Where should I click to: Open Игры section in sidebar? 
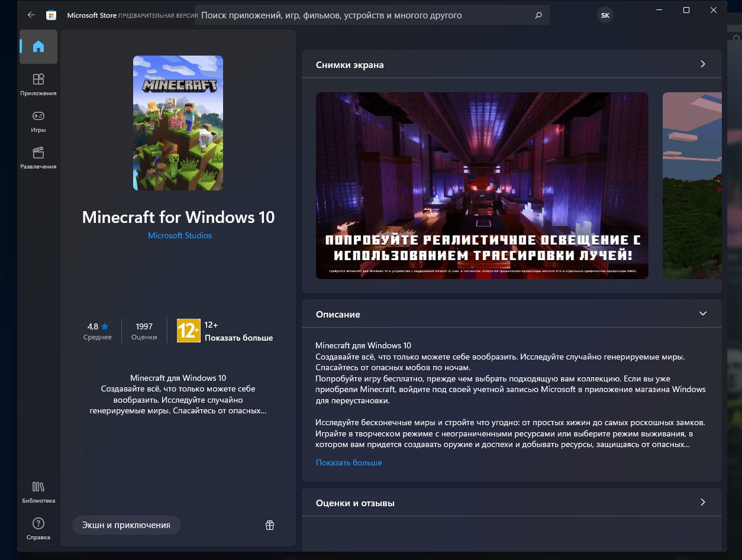click(38, 121)
